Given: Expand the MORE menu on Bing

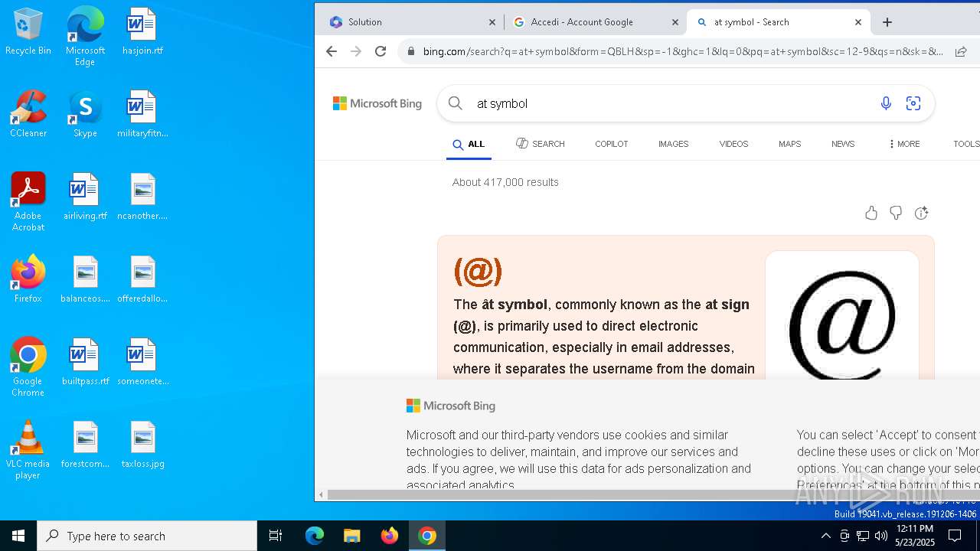Looking at the screenshot, I should [x=904, y=144].
